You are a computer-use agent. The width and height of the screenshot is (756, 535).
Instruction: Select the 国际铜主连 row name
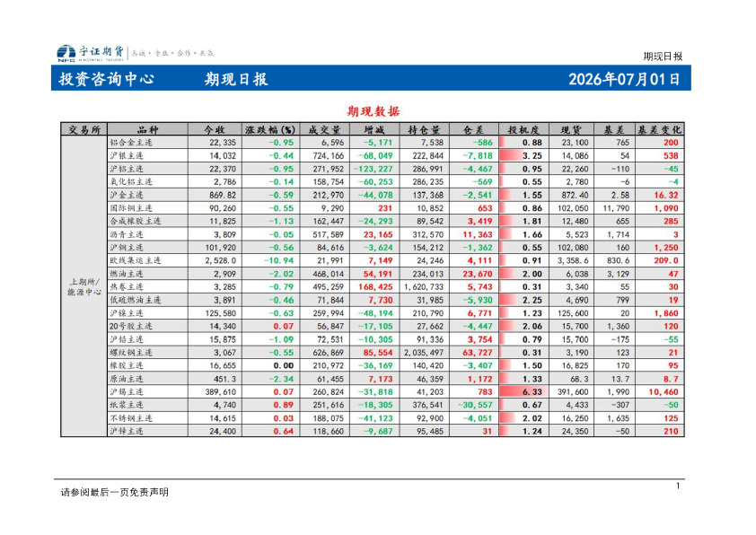click(x=131, y=208)
